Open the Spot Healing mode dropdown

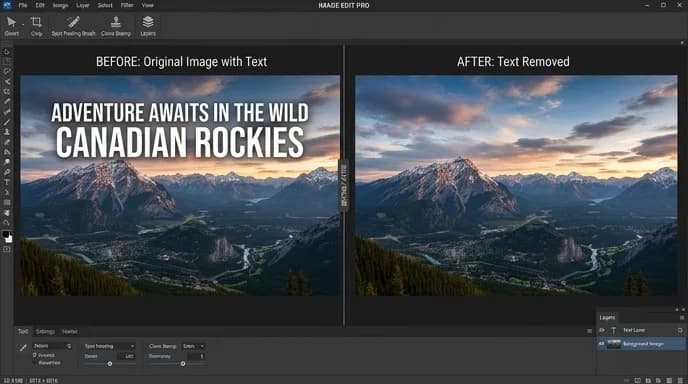coord(109,346)
